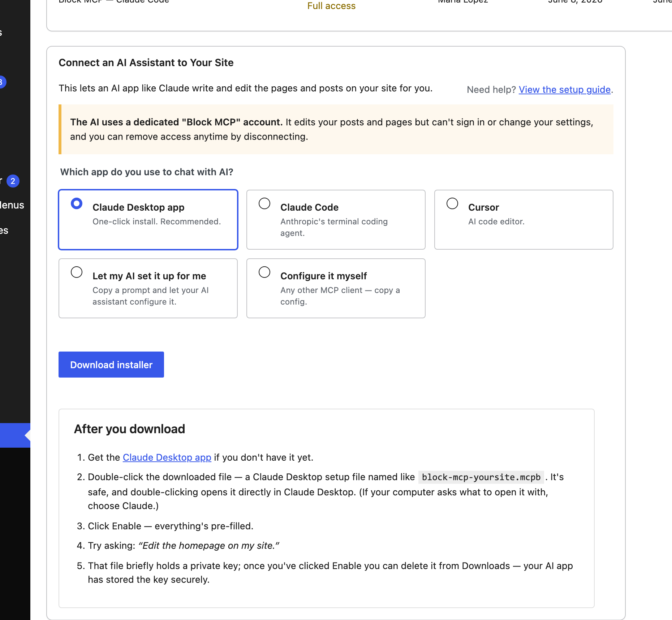Click the active highlighted sidebar menu item

coord(15,435)
